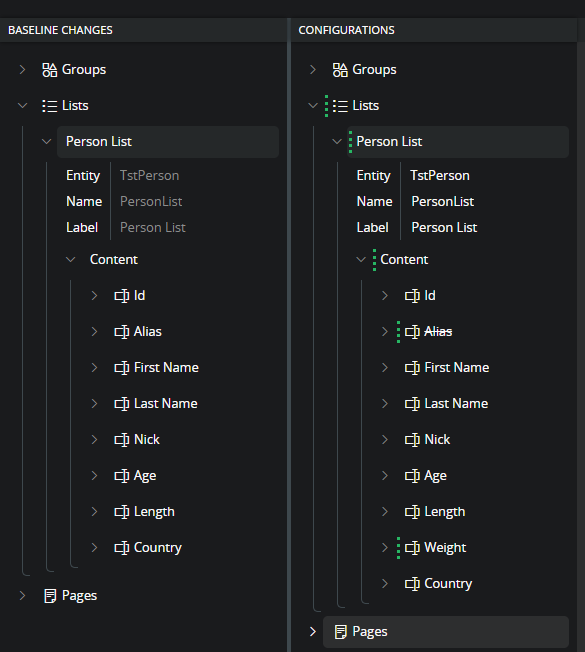Collapse Person List in Baseline Changes
The width and height of the screenshot is (585, 652).
pos(46,142)
